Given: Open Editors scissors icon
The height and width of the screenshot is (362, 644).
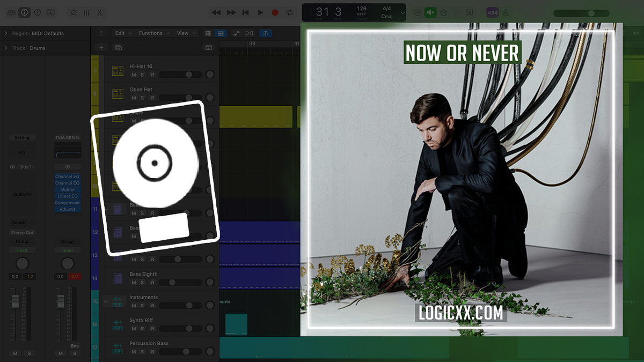Looking at the screenshot, I should (99, 12).
